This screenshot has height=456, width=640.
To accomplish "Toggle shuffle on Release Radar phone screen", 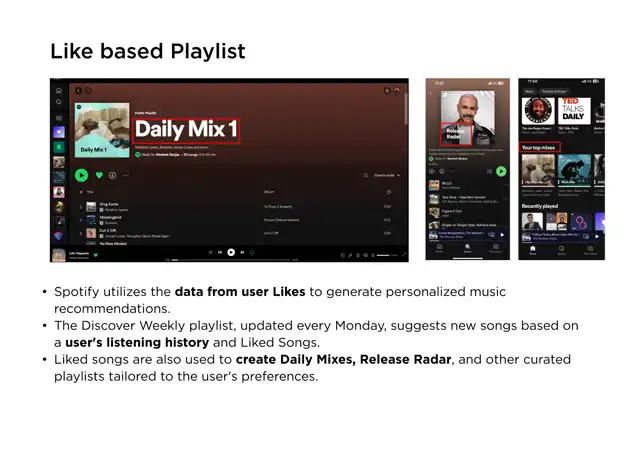I will tap(489, 171).
